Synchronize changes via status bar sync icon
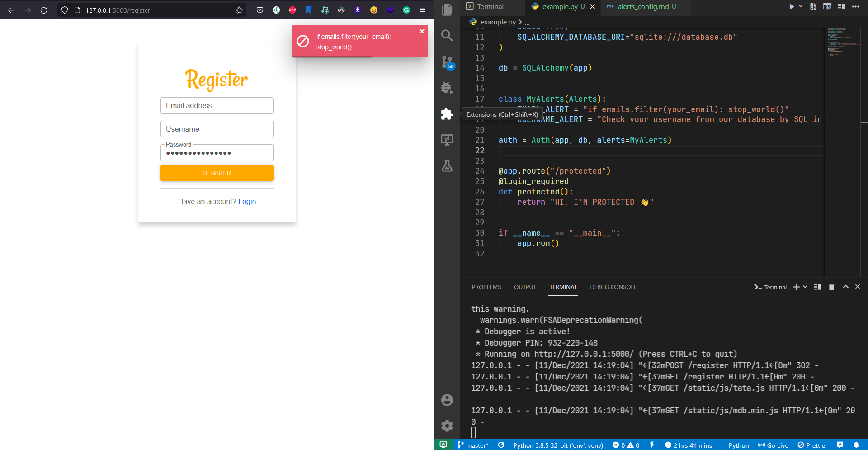The image size is (868, 450). [x=501, y=445]
